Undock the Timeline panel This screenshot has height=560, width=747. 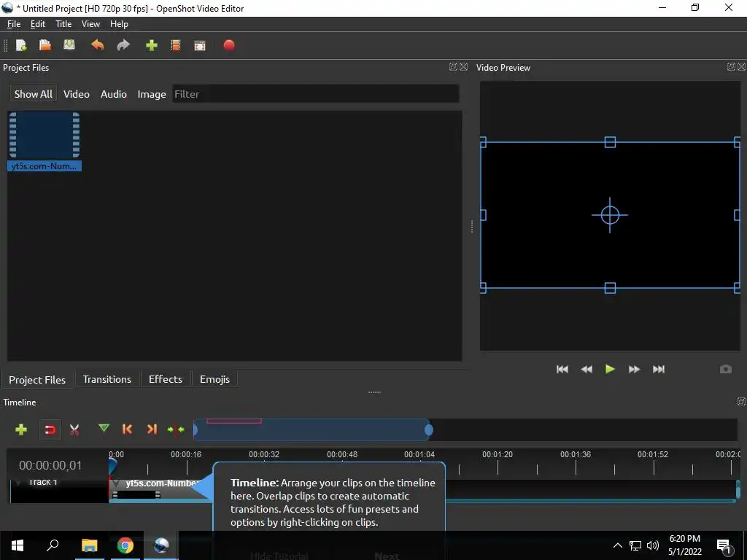click(x=742, y=402)
